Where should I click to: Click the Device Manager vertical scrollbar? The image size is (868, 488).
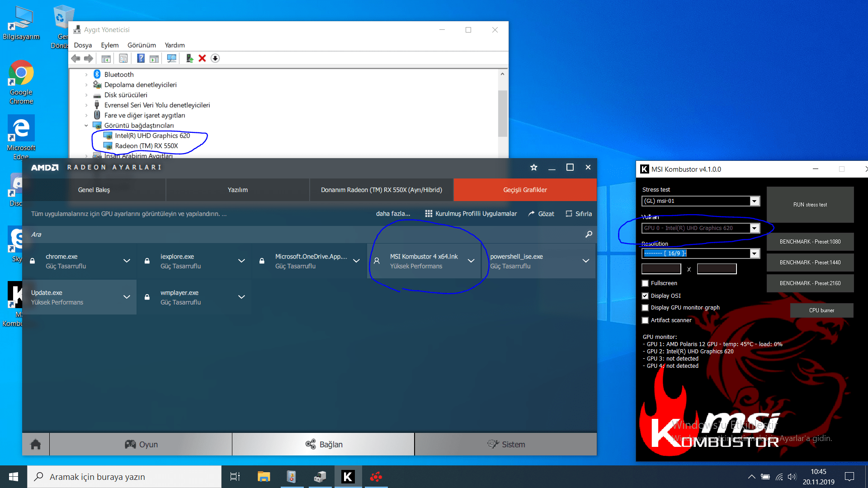click(502, 113)
